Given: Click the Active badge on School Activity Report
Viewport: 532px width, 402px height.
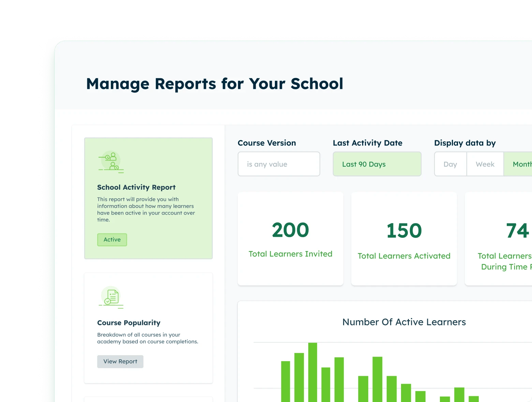Looking at the screenshot, I should [x=112, y=239].
